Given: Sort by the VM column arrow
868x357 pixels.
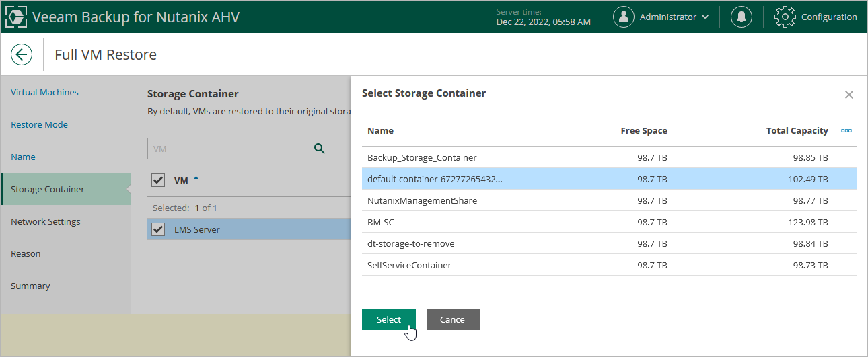Looking at the screenshot, I should pyautogui.click(x=196, y=180).
